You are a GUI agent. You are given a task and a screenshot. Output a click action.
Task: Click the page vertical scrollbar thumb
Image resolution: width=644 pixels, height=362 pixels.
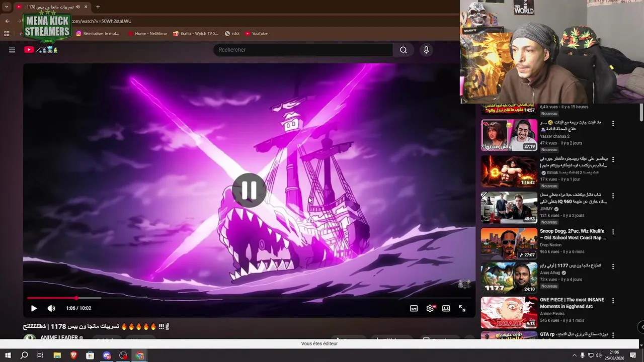click(641, 112)
